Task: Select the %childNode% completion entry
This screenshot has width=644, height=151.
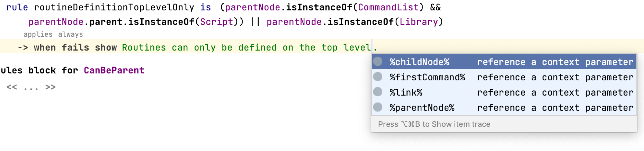Action: (419, 62)
